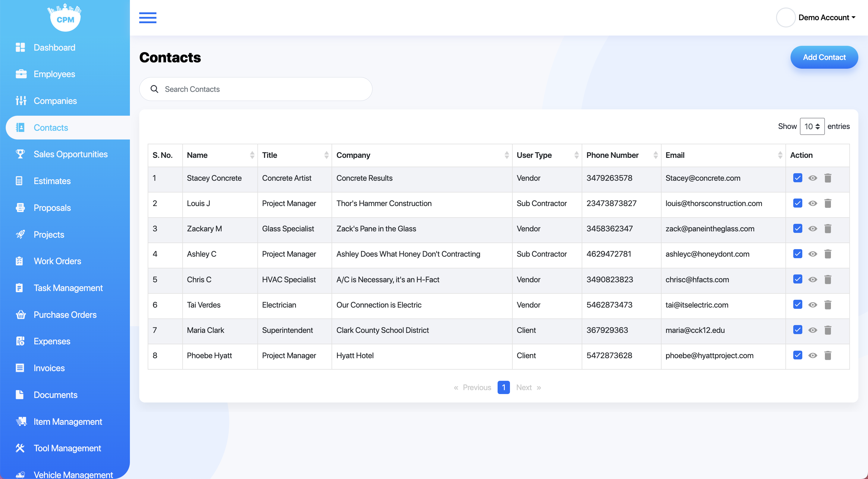Click the Item Management cart icon
This screenshot has height=479, width=868.
coord(21,421)
